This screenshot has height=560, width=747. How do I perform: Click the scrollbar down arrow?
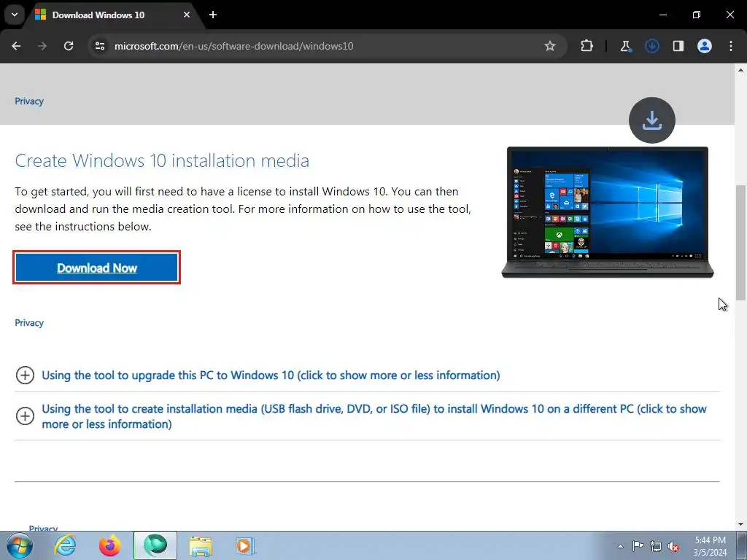click(x=740, y=524)
